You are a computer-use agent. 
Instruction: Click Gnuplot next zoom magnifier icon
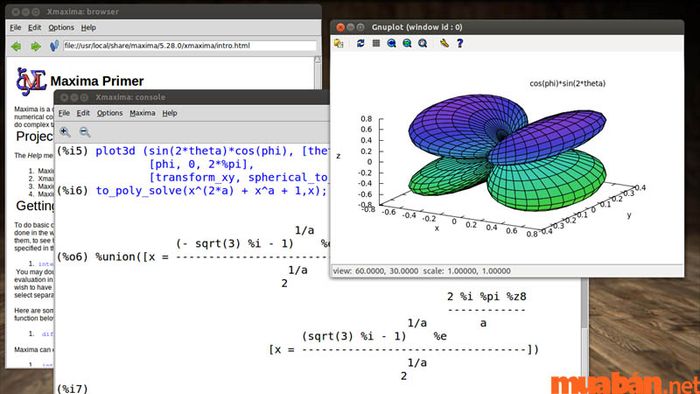tap(407, 43)
